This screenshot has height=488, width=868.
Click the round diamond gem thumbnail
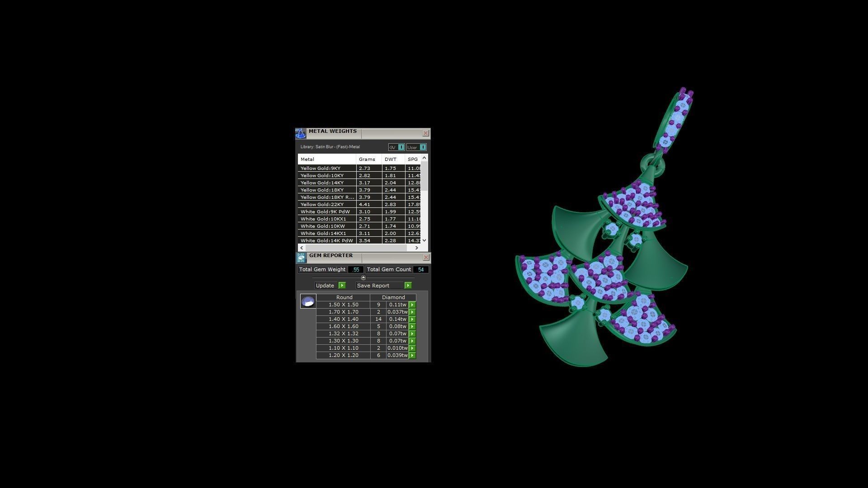tap(308, 301)
